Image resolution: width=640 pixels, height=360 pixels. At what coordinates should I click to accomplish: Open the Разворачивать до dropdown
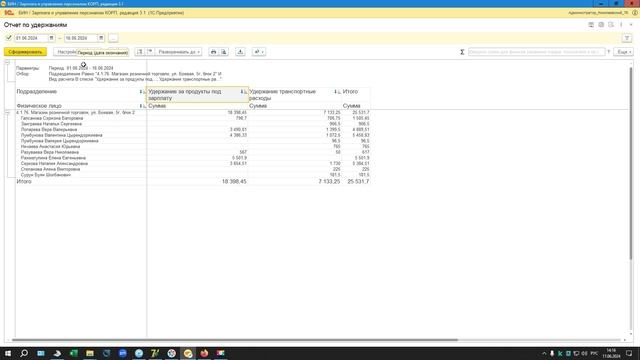click(x=179, y=52)
